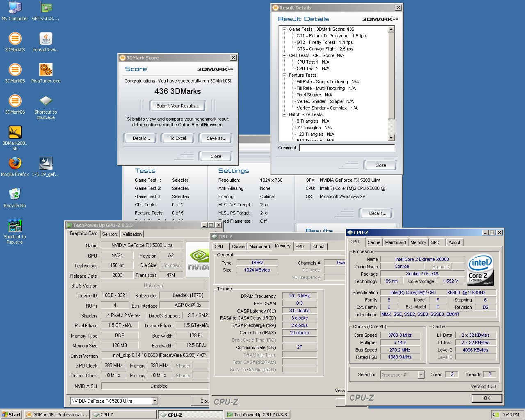Open the Graphics Card tab in GPU-Z
The image size is (525, 420).
click(x=84, y=233)
